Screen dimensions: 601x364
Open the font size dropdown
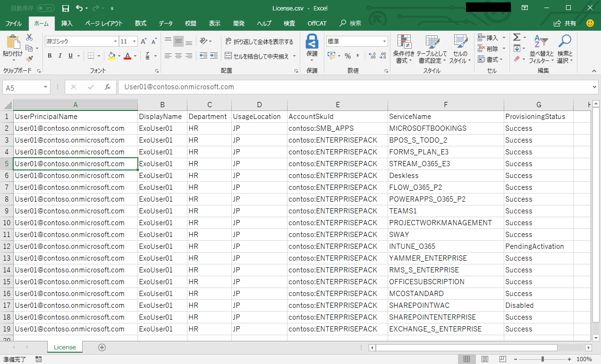(135, 42)
